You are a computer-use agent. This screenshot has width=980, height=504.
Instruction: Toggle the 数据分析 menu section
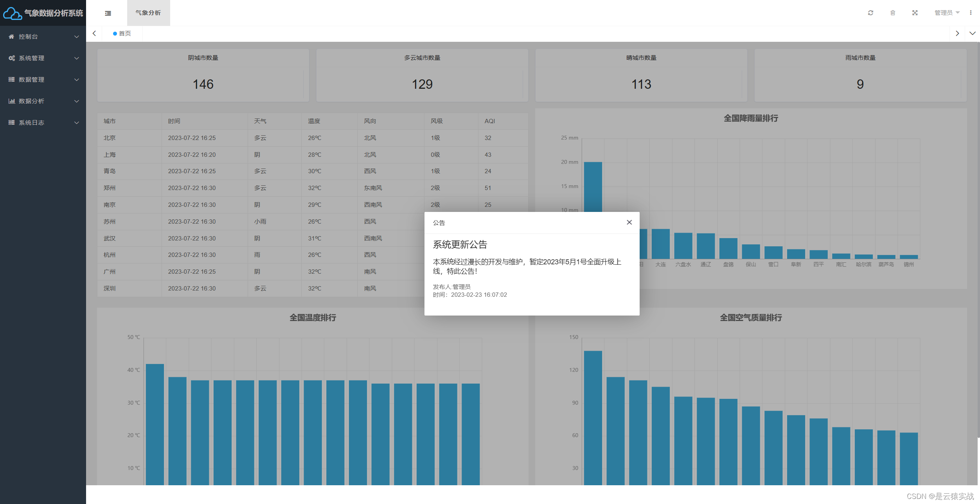pyautogui.click(x=43, y=100)
